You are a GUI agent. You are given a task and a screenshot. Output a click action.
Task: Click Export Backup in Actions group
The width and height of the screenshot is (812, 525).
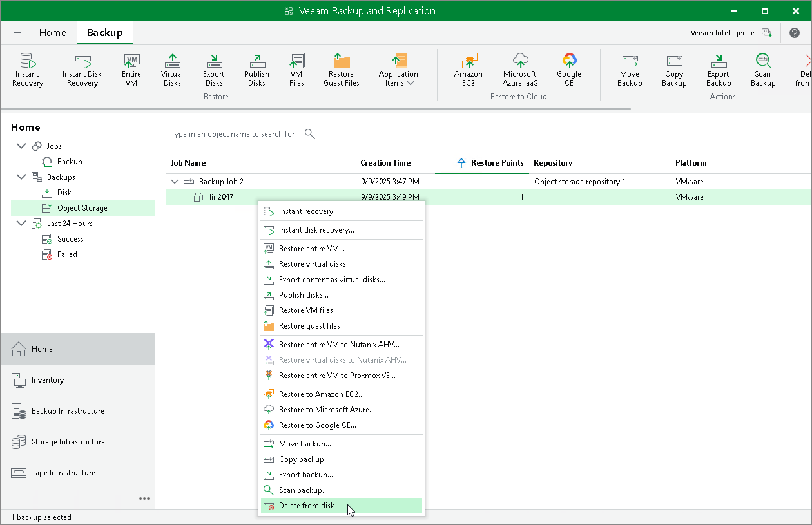719,70
